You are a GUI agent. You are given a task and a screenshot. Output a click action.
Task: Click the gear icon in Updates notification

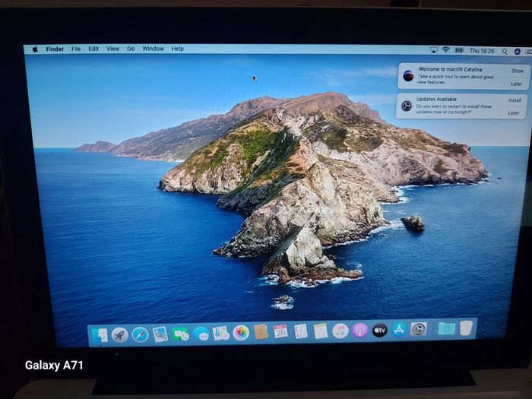[x=407, y=106]
